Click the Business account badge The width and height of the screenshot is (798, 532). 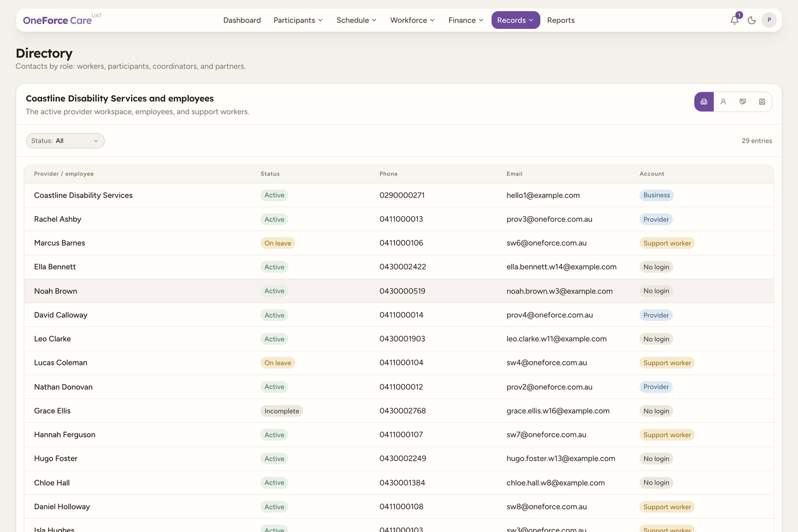[x=656, y=195]
